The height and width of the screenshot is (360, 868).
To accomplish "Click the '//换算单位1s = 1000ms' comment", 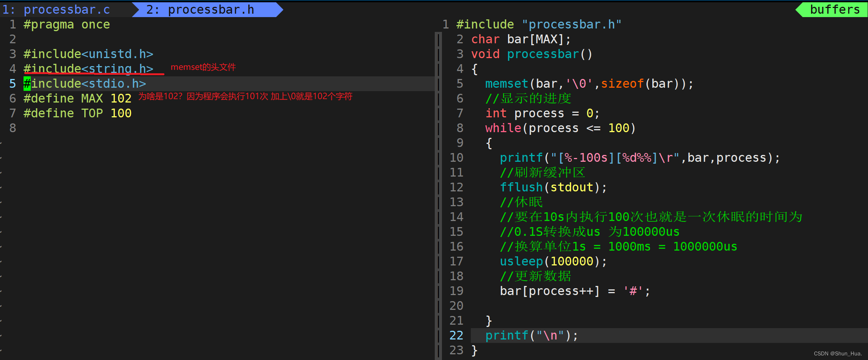I will pyautogui.click(x=619, y=247).
